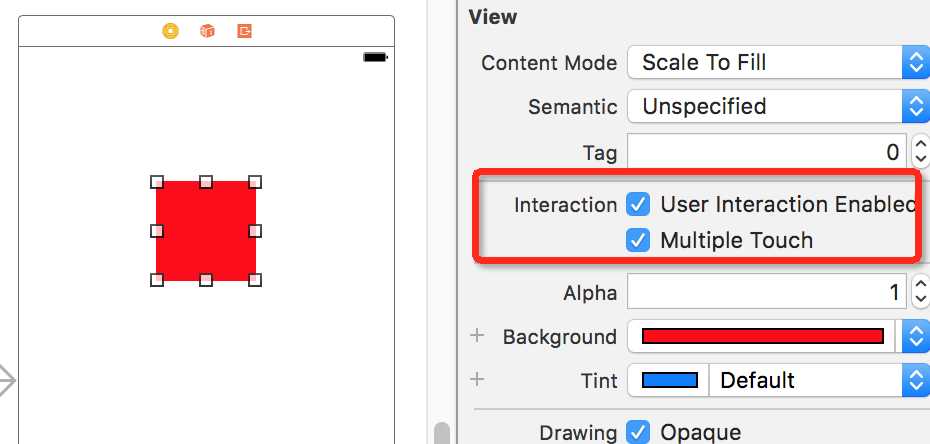This screenshot has width=930, height=444.
Task: Click the orange Exit icon
Action: click(244, 31)
